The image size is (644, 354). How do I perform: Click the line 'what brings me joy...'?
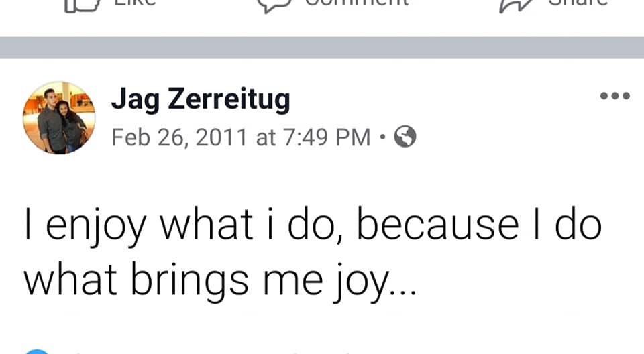tap(220, 280)
